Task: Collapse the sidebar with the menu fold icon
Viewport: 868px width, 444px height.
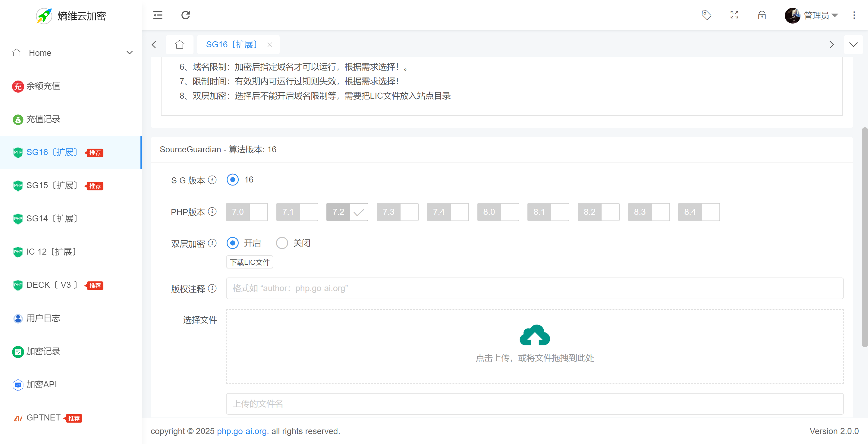Action: [x=158, y=15]
